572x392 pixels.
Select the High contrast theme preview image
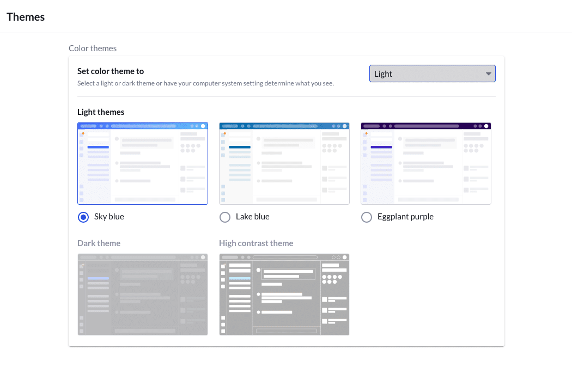[x=284, y=295]
